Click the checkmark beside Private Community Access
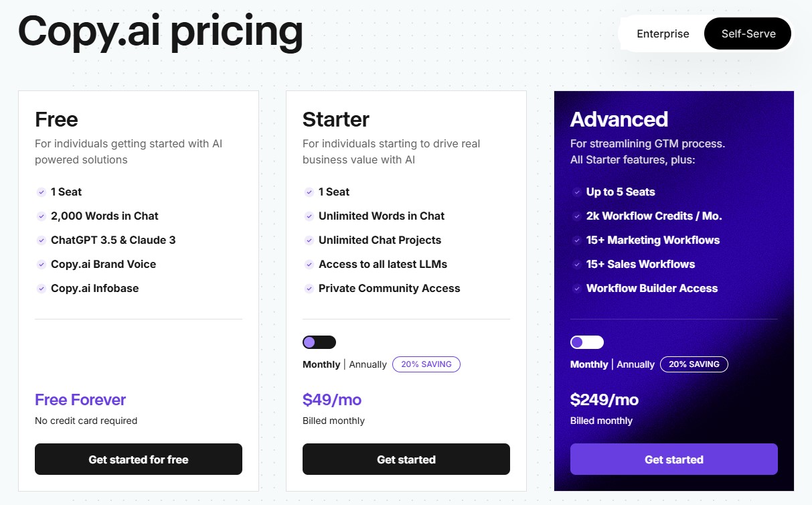This screenshot has width=812, height=505. click(x=309, y=288)
